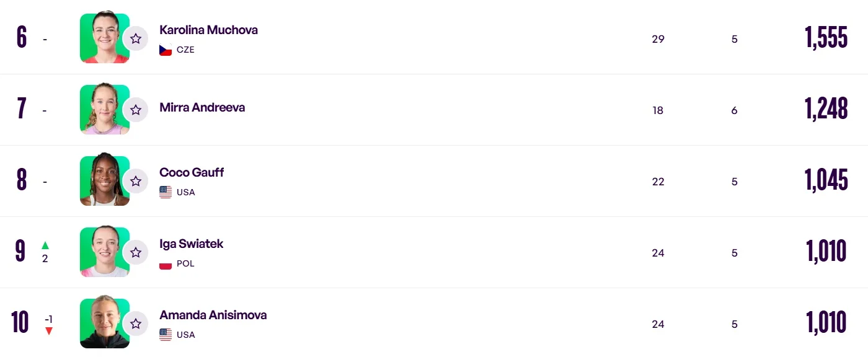Click Coco Gauff name link

point(192,172)
